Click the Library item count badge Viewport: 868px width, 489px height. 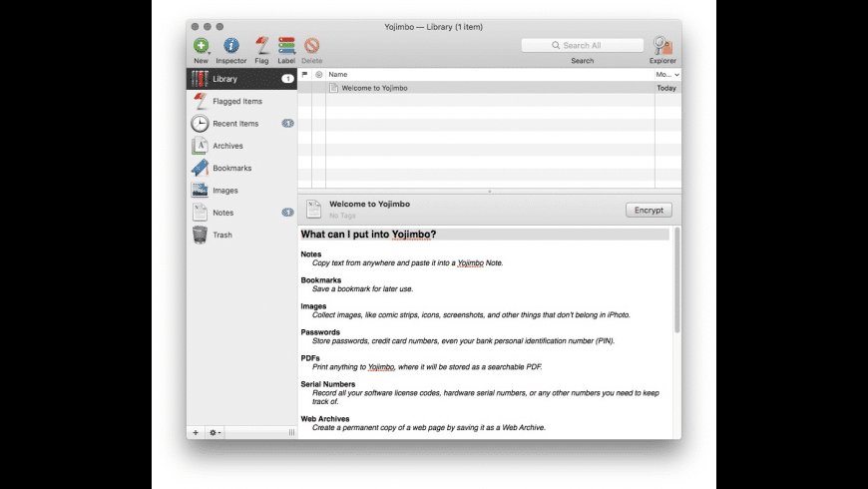click(287, 79)
